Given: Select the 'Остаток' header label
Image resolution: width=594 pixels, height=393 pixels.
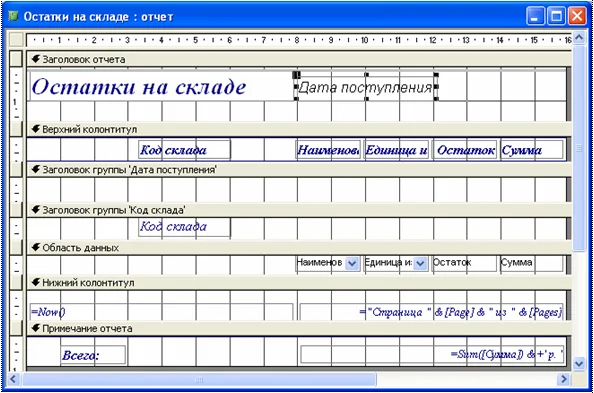Looking at the screenshot, I should (465, 150).
